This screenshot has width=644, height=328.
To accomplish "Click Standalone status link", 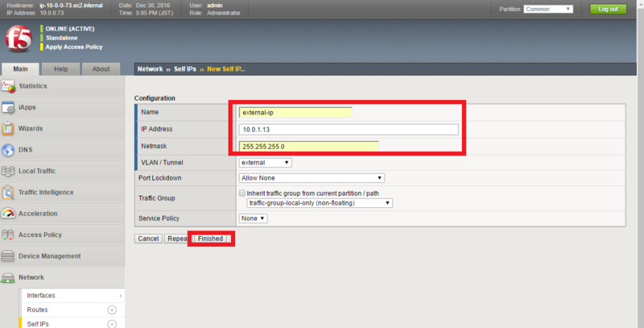I will [x=62, y=38].
